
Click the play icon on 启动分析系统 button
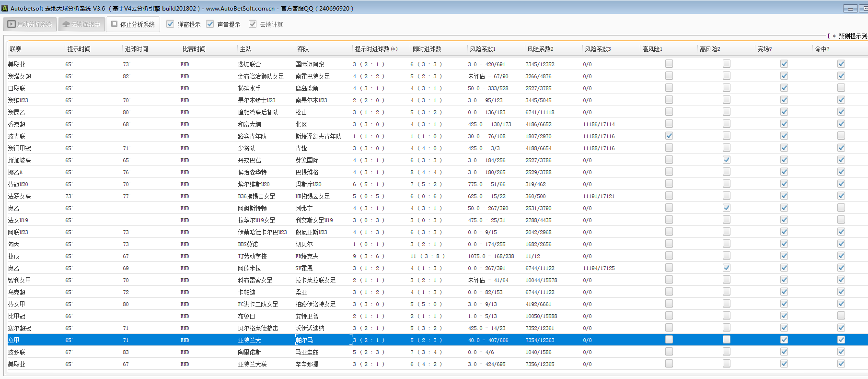(x=12, y=24)
